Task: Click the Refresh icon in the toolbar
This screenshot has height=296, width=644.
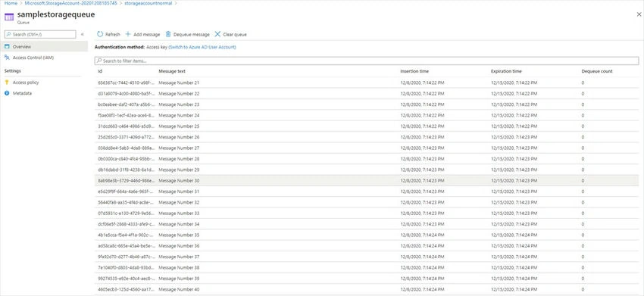Action: tap(100, 35)
